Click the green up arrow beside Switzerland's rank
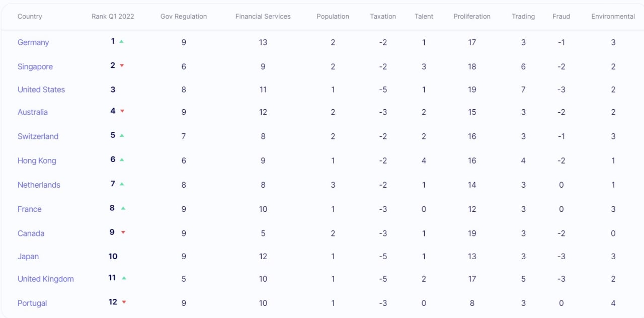This screenshot has width=644, height=318. tap(122, 135)
